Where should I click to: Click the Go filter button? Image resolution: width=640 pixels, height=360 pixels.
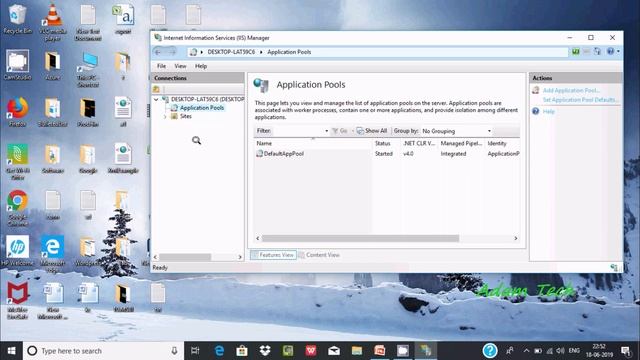340,131
